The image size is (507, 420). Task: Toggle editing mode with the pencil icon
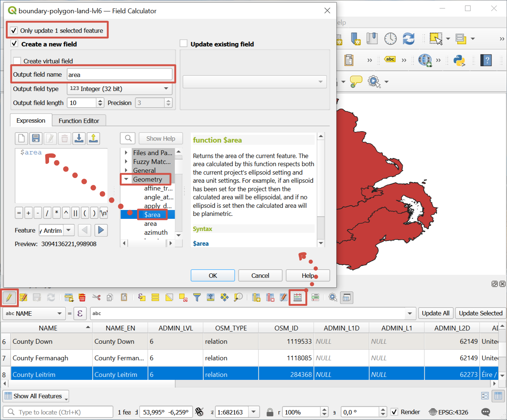(x=9, y=297)
